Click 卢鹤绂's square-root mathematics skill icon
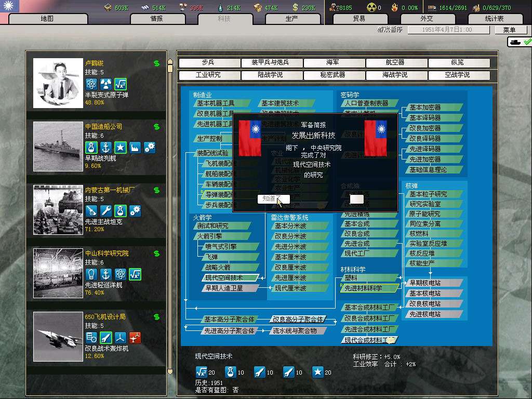The height and width of the screenshot is (399, 532). coord(121,84)
